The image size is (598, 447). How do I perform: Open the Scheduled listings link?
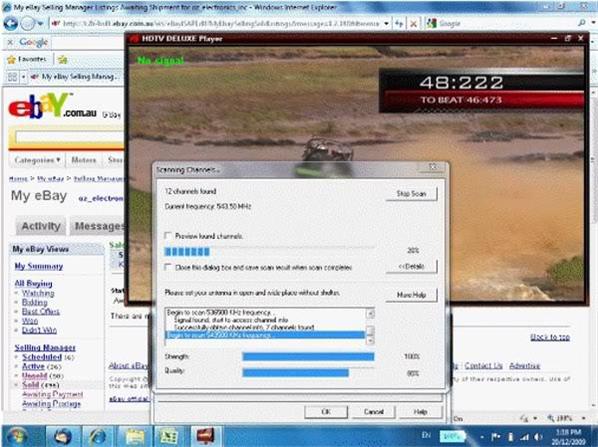[x=42, y=357]
